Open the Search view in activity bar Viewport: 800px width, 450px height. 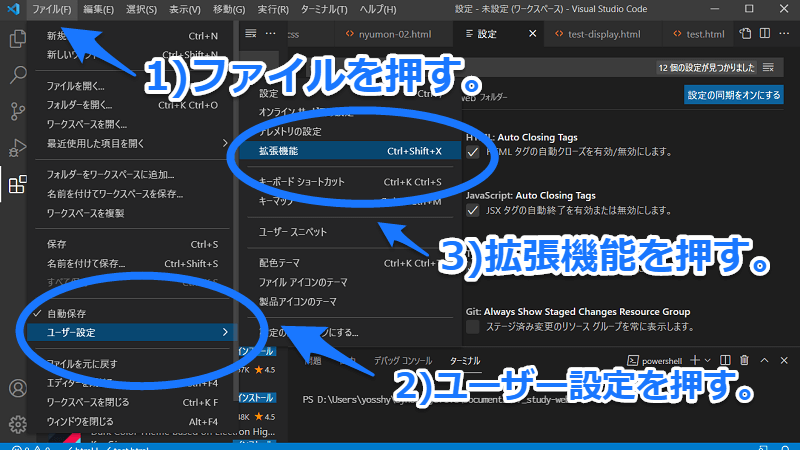click(x=17, y=75)
